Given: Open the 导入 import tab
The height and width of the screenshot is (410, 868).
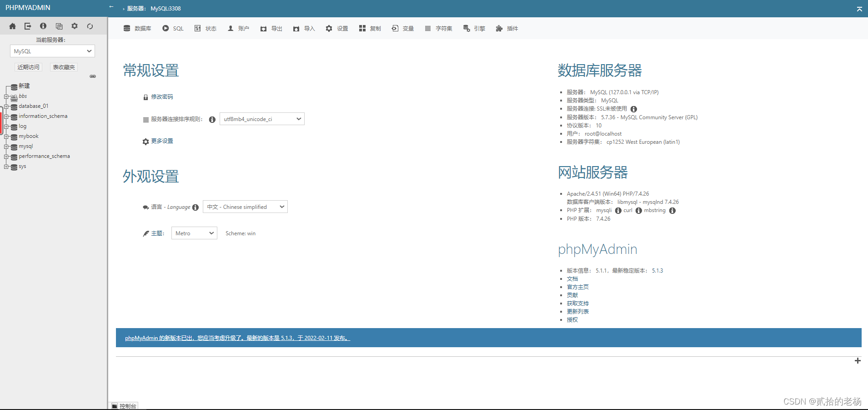Looking at the screenshot, I should (304, 29).
